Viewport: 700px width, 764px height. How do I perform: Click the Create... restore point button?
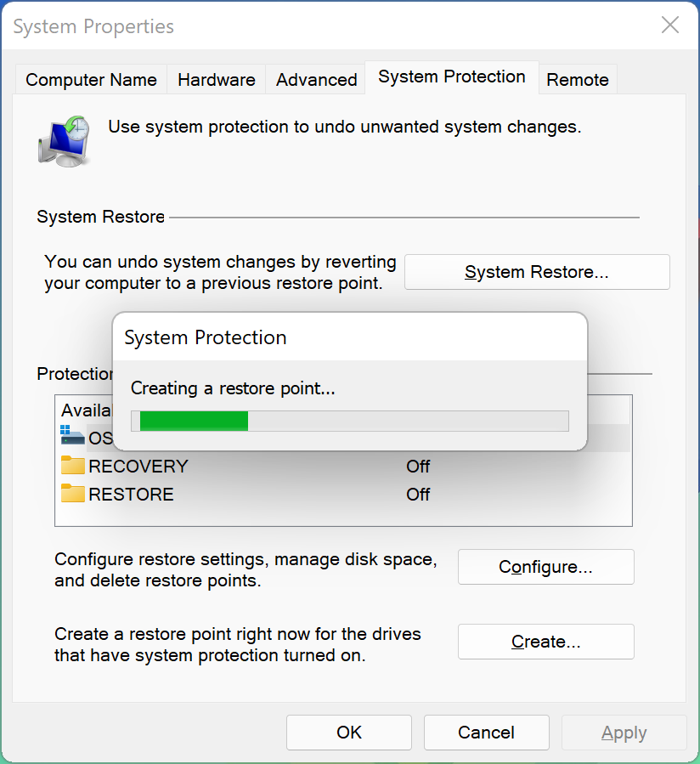[x=545, y=642]
